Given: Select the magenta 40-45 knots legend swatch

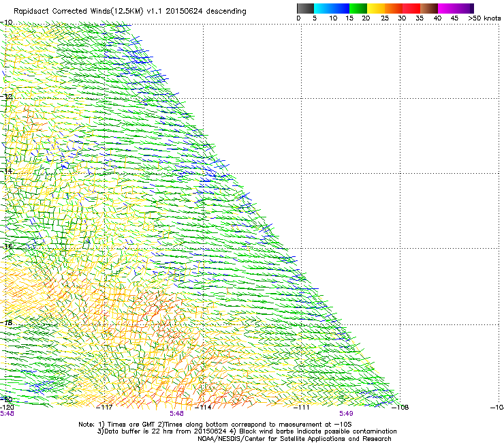Looking at the screenshot, I should (x=447, y=8).
